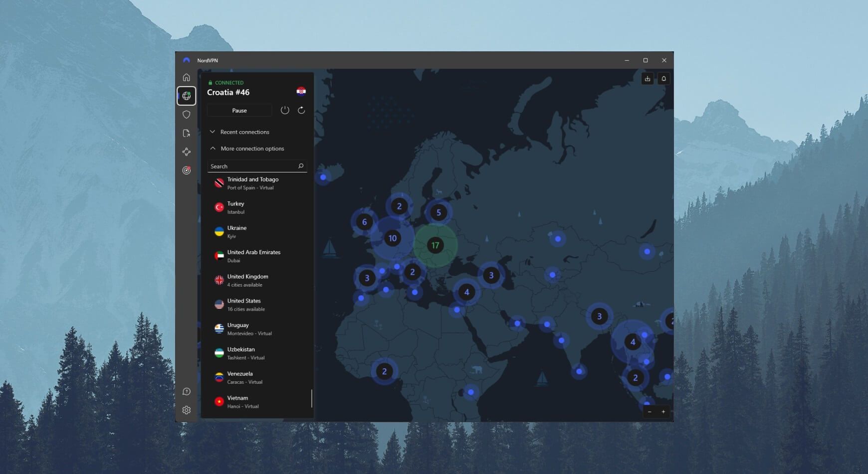The image size is (868, 474).
Task: Click the United Kingdom flag icon
Action: click(219, 280)
